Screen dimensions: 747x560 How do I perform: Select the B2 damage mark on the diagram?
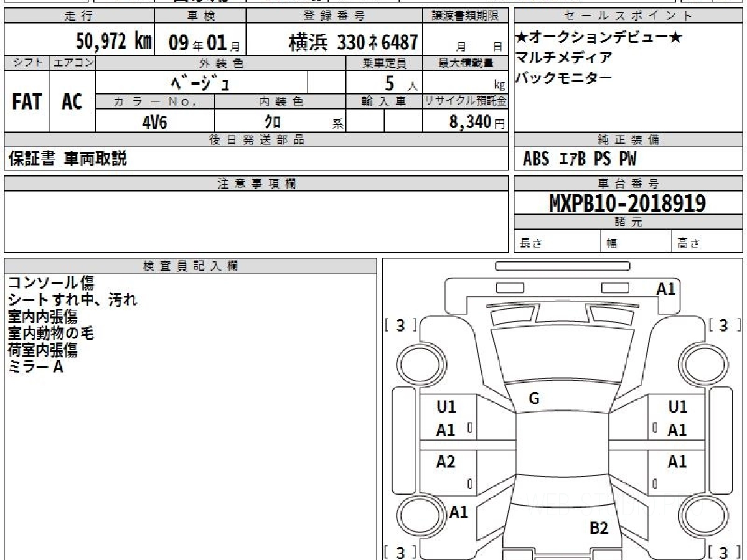pos(598,528)
